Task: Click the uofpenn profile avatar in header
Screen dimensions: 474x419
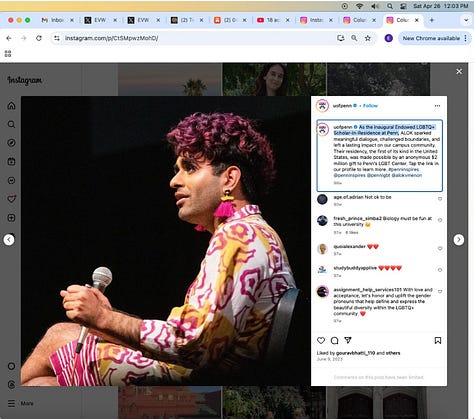Action: click(x=322, y=106)
